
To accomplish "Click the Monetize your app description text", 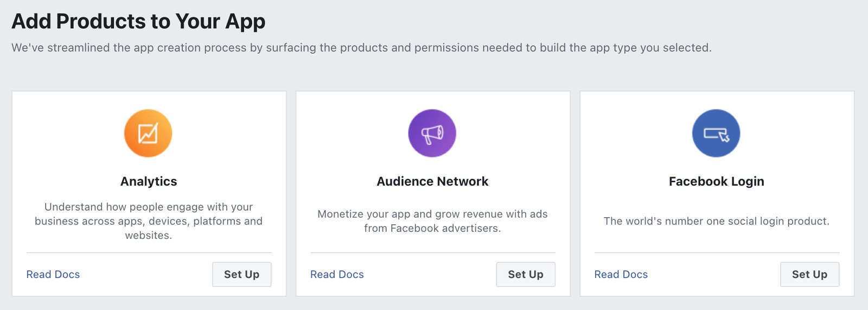I will [x=432, y=221].
